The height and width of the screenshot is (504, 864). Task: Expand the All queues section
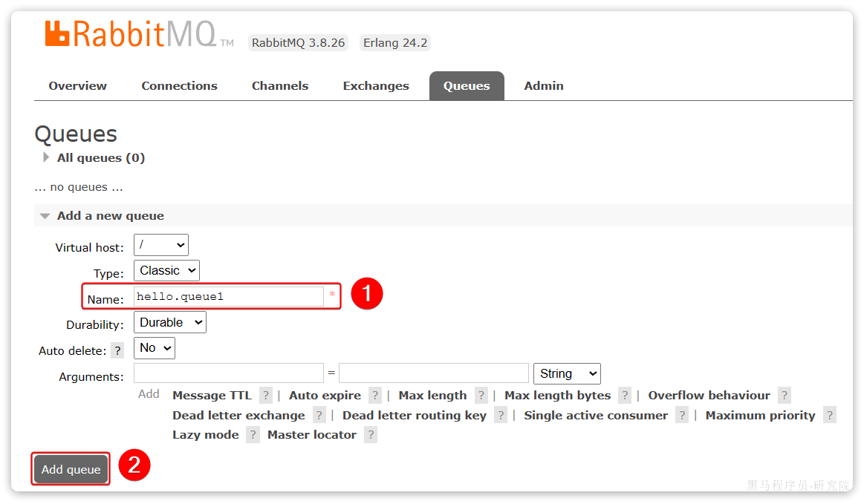100,157
